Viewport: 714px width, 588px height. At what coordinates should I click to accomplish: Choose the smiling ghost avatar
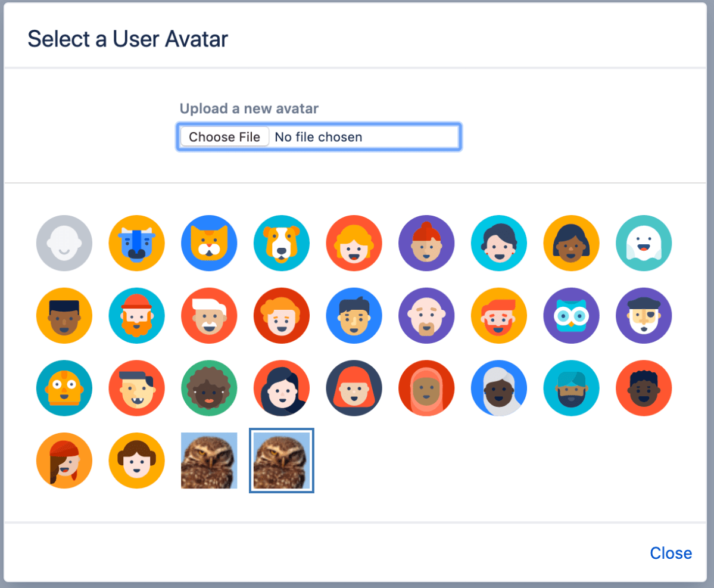(x=644, y=243)
